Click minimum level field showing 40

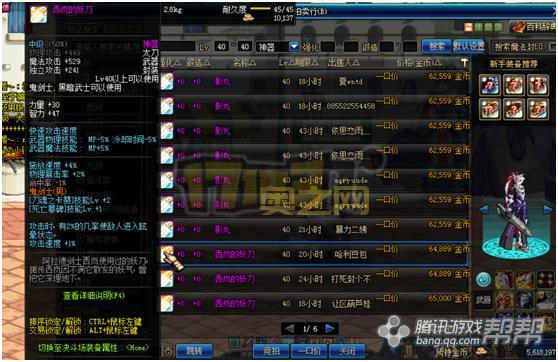(221, 47)
